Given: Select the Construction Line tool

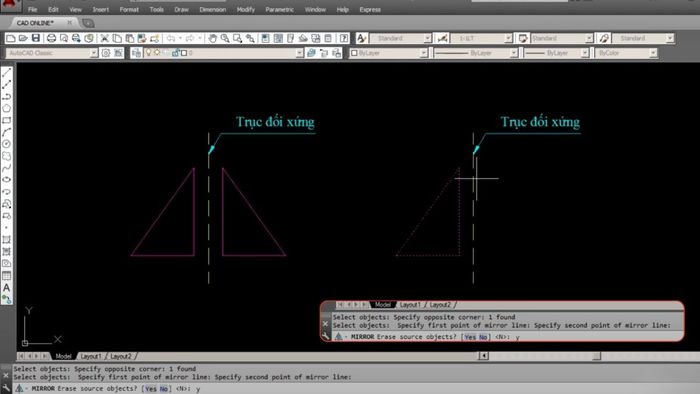Looking at the screenshot, I should click(7, 85).
